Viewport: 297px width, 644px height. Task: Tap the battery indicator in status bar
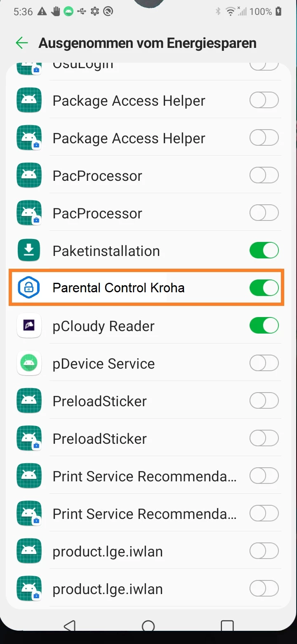pos(279,12)
